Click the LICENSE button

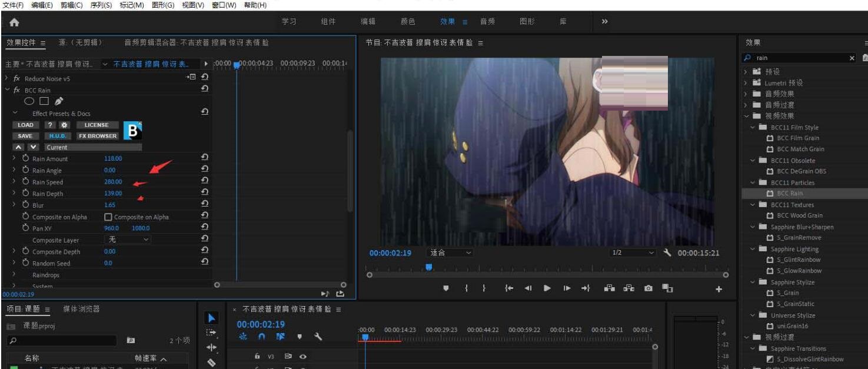point(97,125)
